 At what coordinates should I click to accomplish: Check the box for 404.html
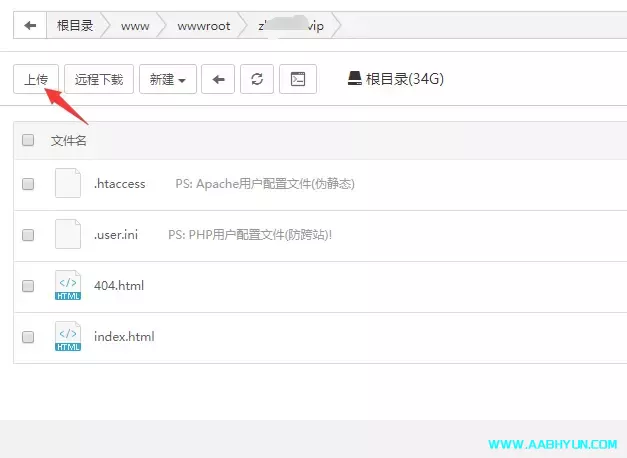tap(28, 286)
